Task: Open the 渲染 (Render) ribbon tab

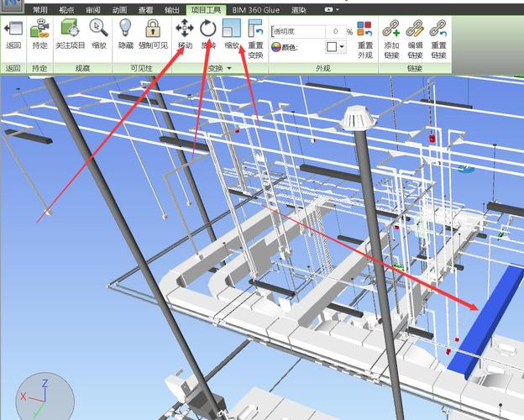Action: pyautogui.click(x=298, y=10)
